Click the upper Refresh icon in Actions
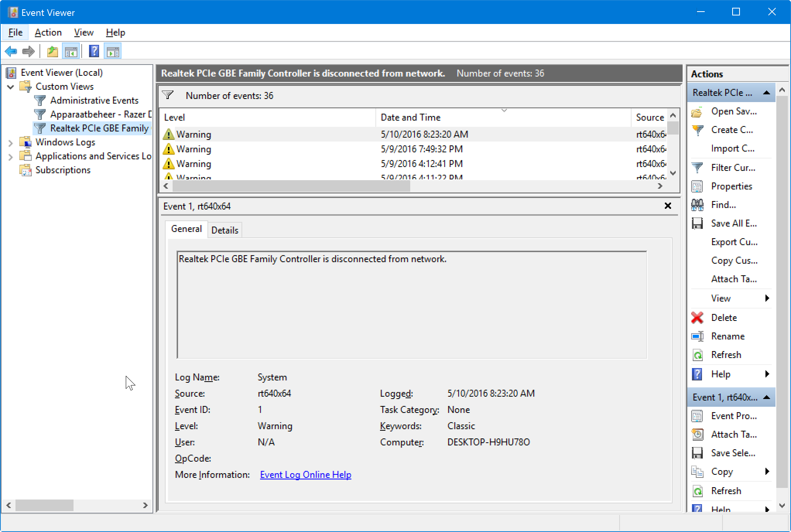The image size is (791, 532). 697,355
